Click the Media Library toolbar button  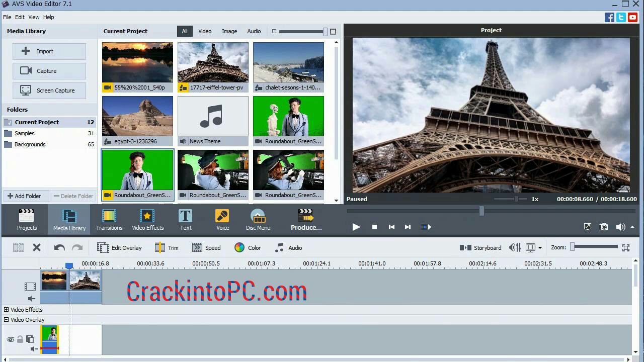tap(69, 220)
